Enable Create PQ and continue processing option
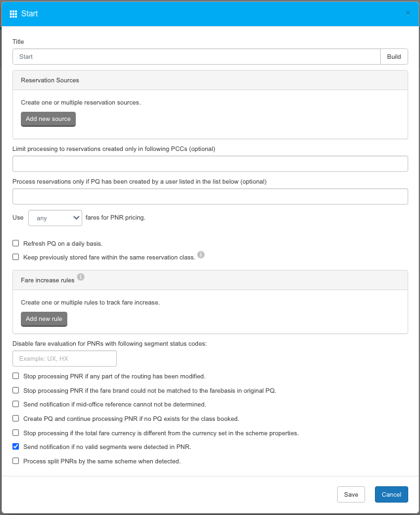 click(x=16, y=418)
